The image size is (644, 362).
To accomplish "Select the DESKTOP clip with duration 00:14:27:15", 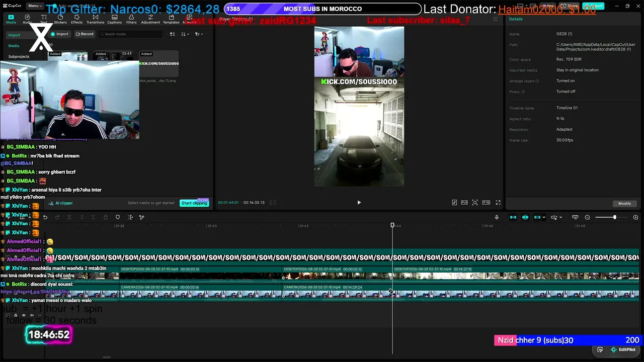I will pos(516,273).
